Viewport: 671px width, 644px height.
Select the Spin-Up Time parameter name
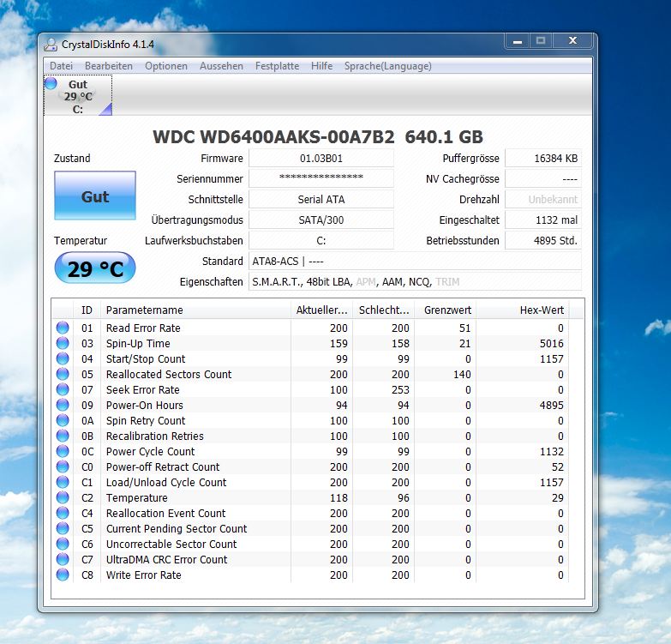[138, 343]
